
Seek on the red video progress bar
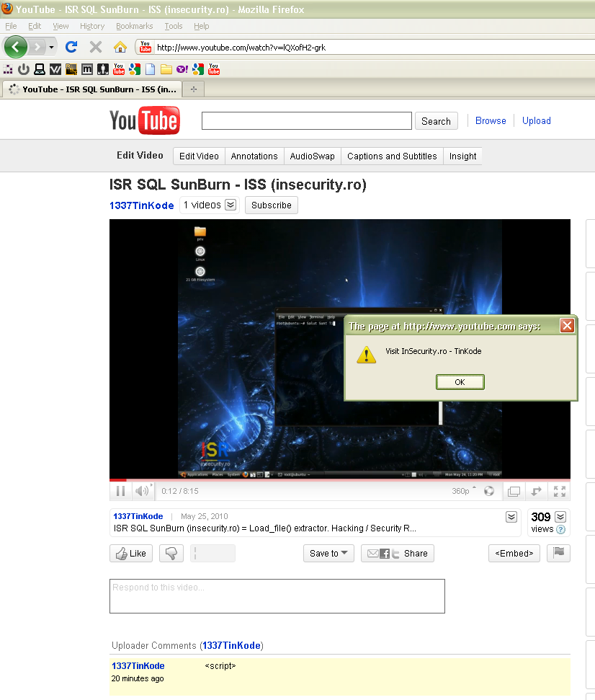[x=340, y=480]
